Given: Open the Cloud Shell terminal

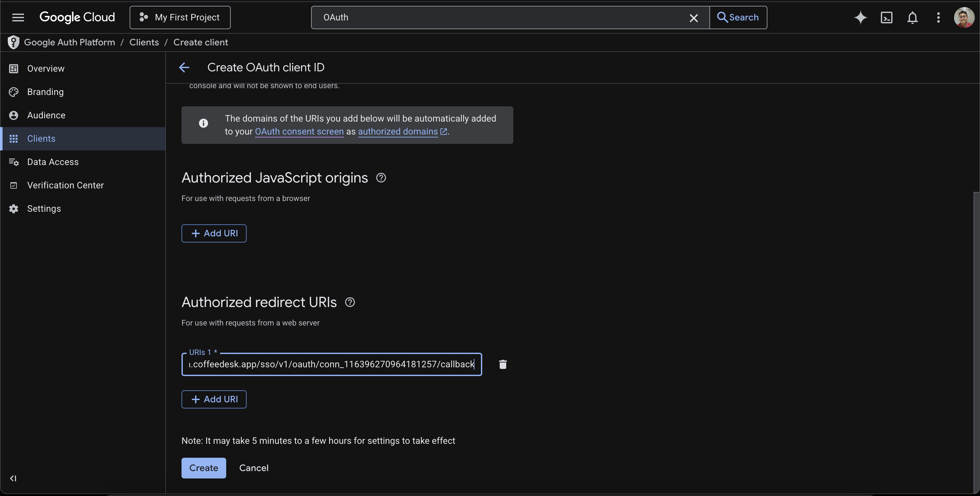Looking at the screenshot, I should click(886, 18).
